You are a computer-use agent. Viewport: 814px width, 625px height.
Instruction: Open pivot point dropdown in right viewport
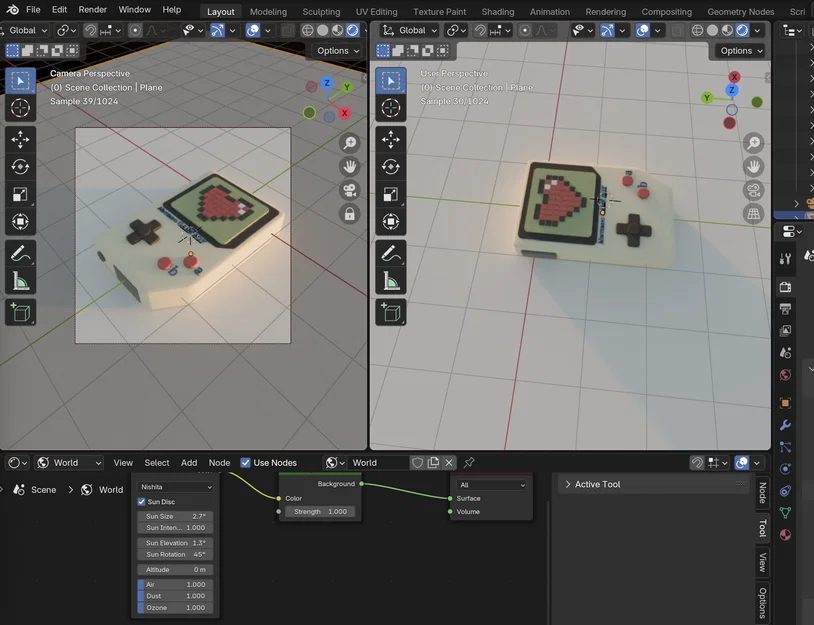click(x=456, y=31)
